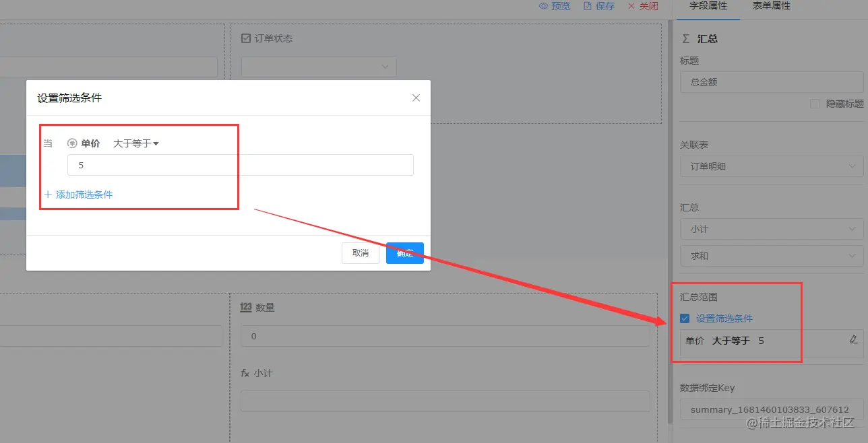Click the 数据绑定Key input field
This screenshot has height=443, width=868.
pyautogui.click(x=772, y=409)
